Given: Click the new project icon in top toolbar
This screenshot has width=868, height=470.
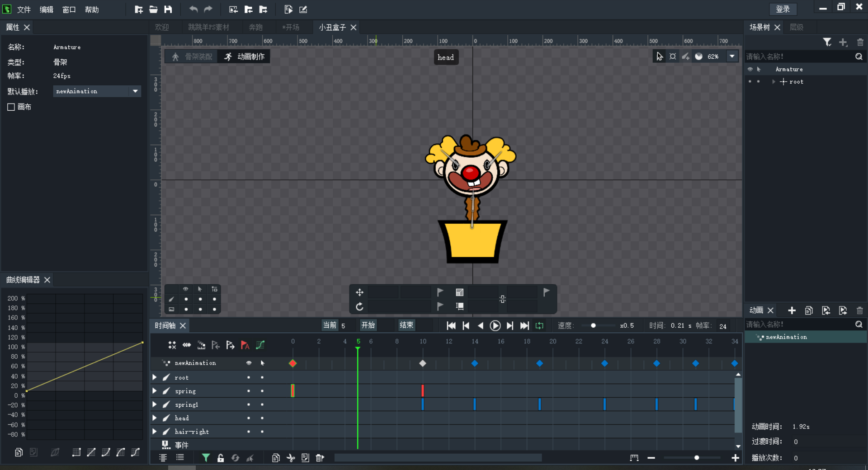Looking at the screenshot, I should 139,9.
